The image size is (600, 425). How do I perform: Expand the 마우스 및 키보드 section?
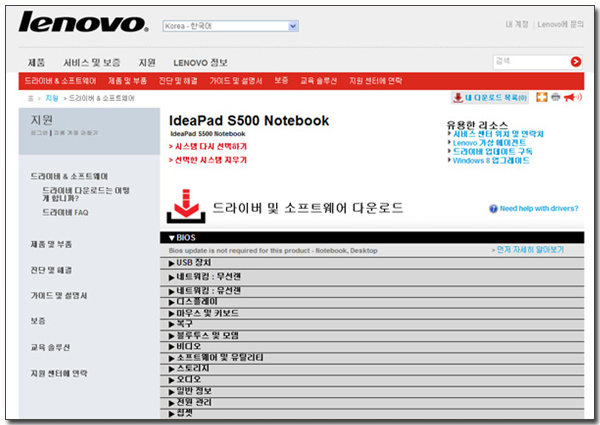(372, 314)
